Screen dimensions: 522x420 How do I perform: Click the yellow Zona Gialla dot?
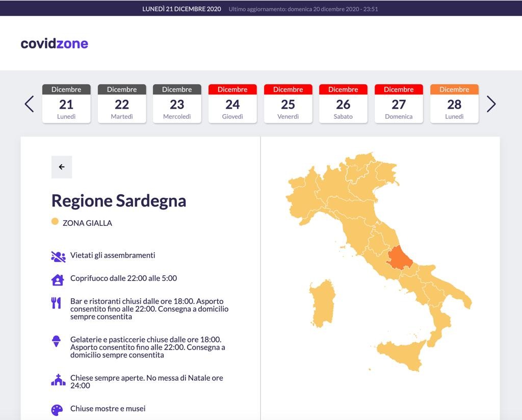55,222
